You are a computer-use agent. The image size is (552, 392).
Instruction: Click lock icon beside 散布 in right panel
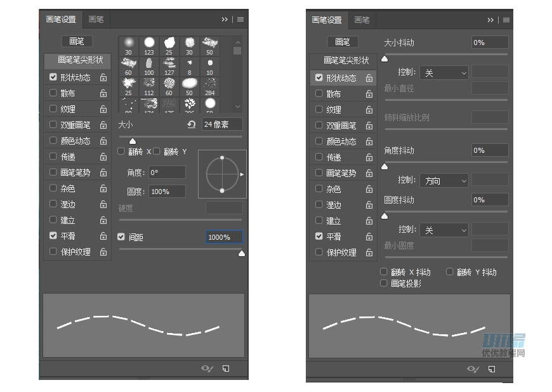pyautogui.click(x=369, y=94)
